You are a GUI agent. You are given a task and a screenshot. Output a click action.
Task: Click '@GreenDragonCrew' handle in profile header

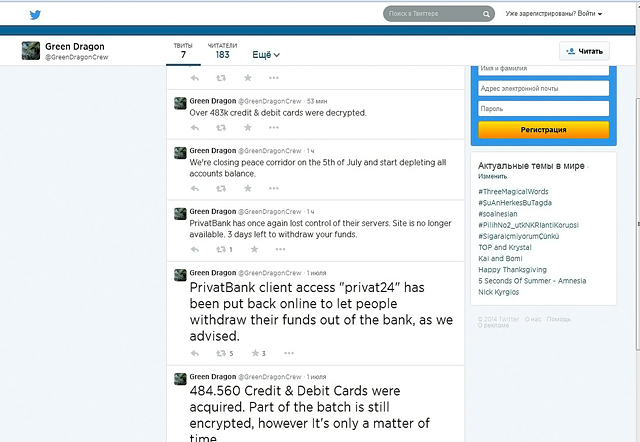(x=77, y=57)
